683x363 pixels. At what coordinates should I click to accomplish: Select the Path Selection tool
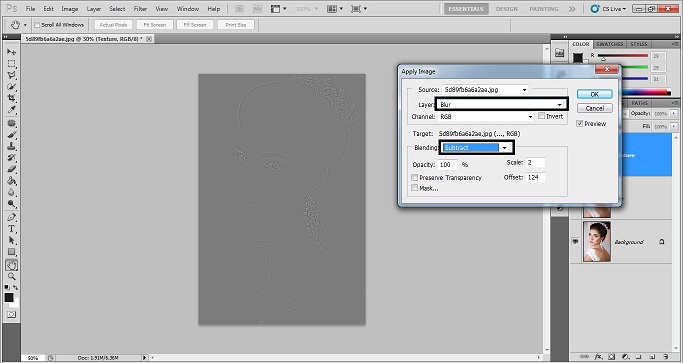(x=11, y=240)
